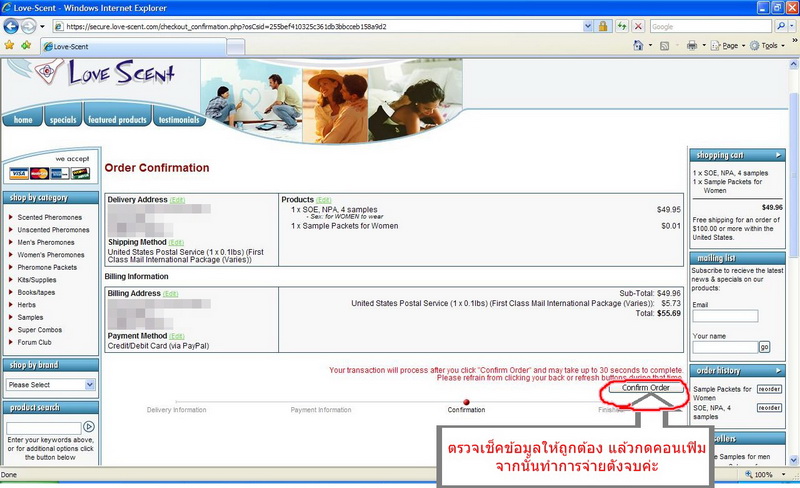This screenshot has width=800, height=488.
Task: Open Herbs category link
Action: pos(27,305)
